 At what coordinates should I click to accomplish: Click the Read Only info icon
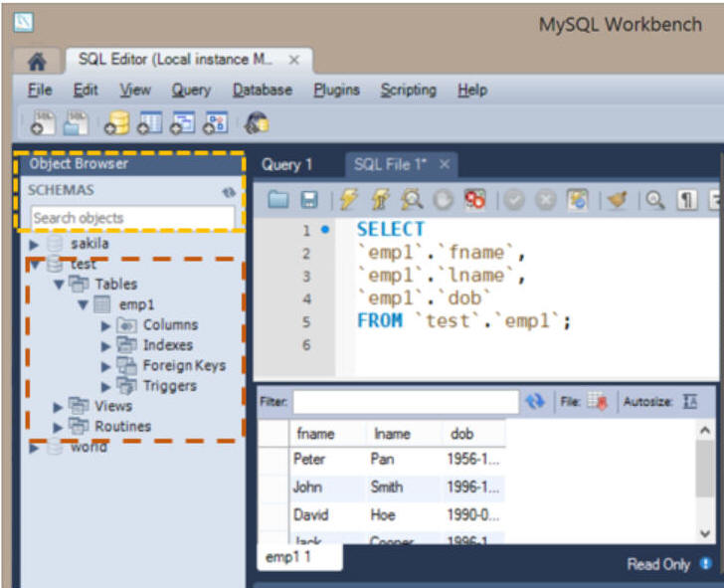pyautogui.click(x=705, y=563)
